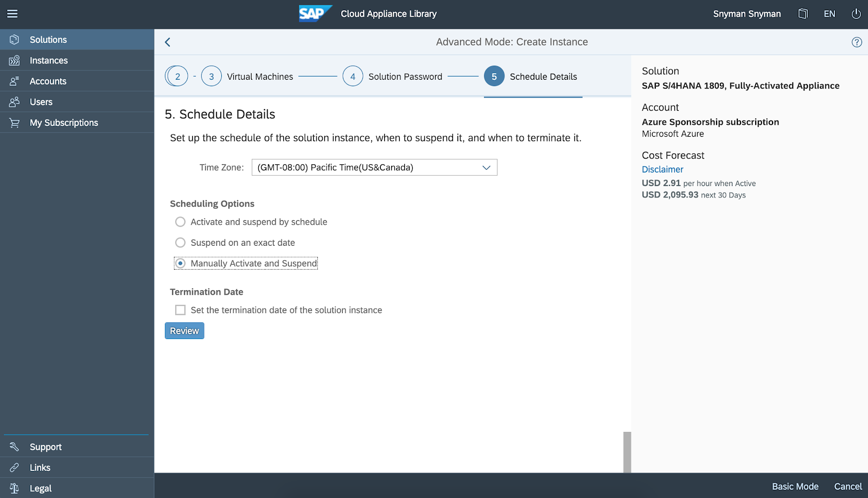Image resolution: width=868 pixels, height=498 pixels.
Task: Click the USD 2,095.93 30-day forecast
Action: coord(694,195)
